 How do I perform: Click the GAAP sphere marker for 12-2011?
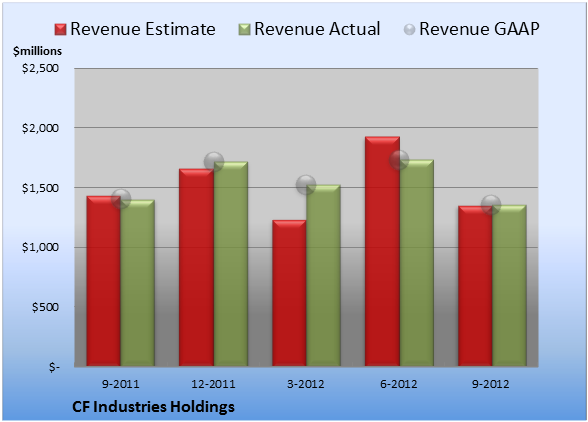pos(214,162)
